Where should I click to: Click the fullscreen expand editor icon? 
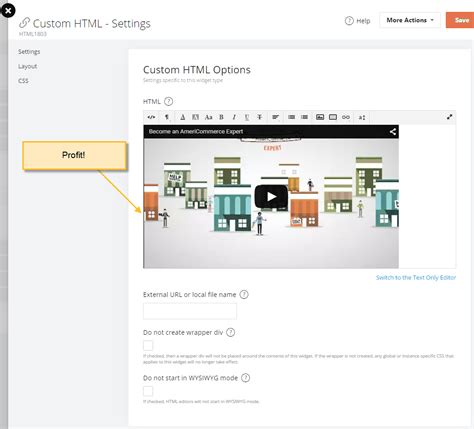(450, 117)
